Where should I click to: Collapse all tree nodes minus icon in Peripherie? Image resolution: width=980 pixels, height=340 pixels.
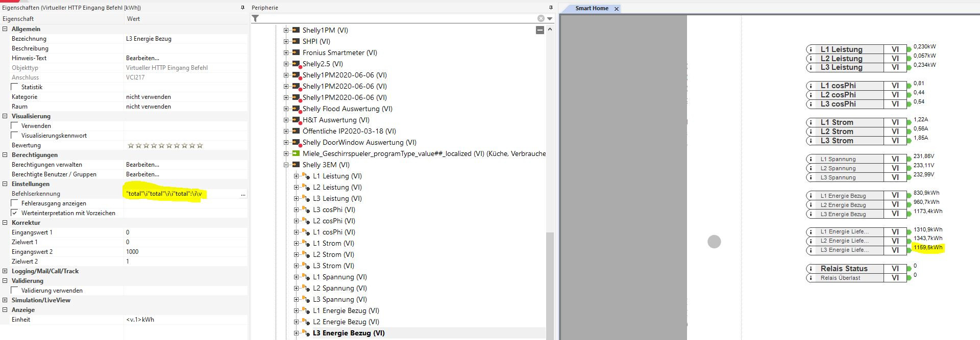click(x=540, y=30)
